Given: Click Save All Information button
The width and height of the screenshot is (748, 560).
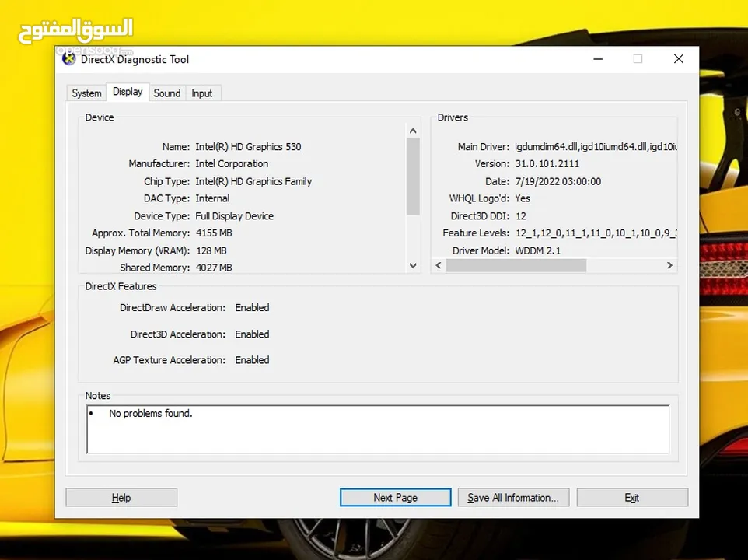Looking at the screenshot, I should pos(513,498).
